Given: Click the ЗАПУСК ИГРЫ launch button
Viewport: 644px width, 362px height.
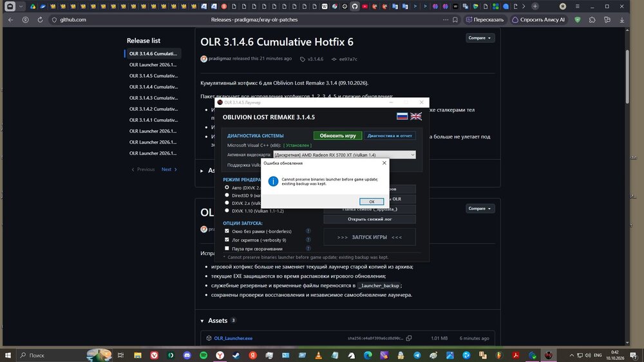Looking at the screenshot, I should click(x=370, y=237).
